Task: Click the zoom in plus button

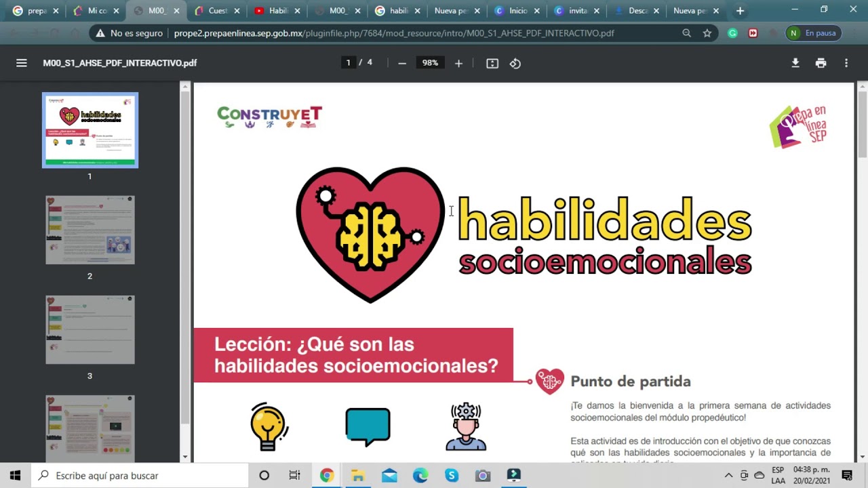Action: coord(458,63)
